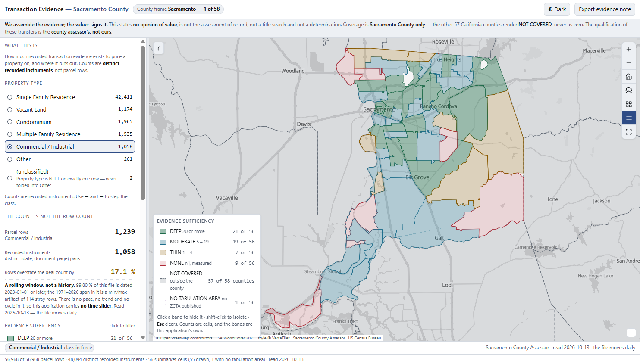640x364 pixels.
Task: Click the Sacramento city label on map
Action: point(379,109)
